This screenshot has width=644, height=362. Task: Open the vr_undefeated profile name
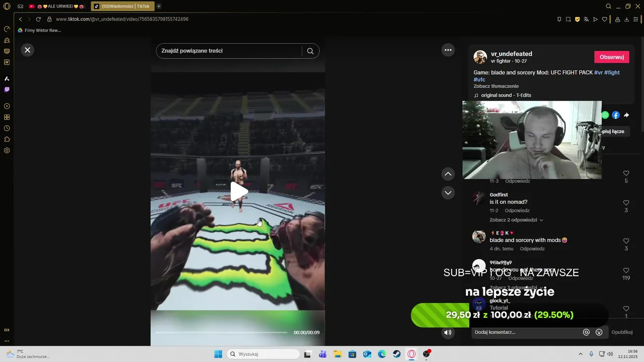(511, 54)
